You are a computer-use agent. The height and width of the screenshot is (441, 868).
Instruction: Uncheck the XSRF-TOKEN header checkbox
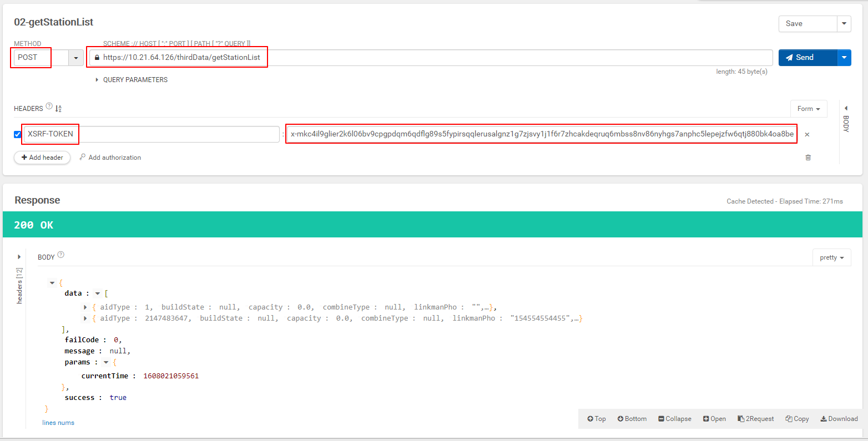click(x=18, y=134)
